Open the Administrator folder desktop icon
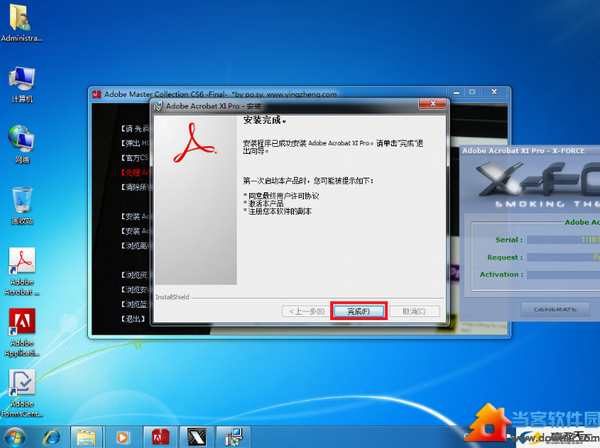Viewport: 600px width, 448px height. click(x=21, y=22)
